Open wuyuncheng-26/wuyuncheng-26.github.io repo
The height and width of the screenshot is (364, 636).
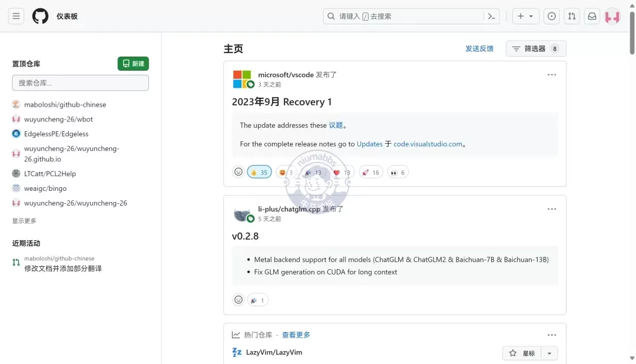click(x=72, y=154)
